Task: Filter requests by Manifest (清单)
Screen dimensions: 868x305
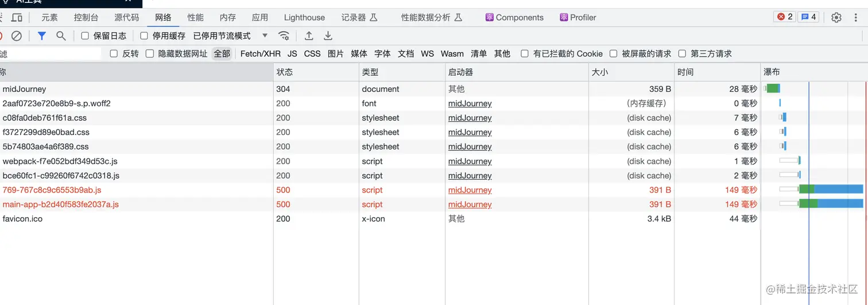Action: [479, 53]
